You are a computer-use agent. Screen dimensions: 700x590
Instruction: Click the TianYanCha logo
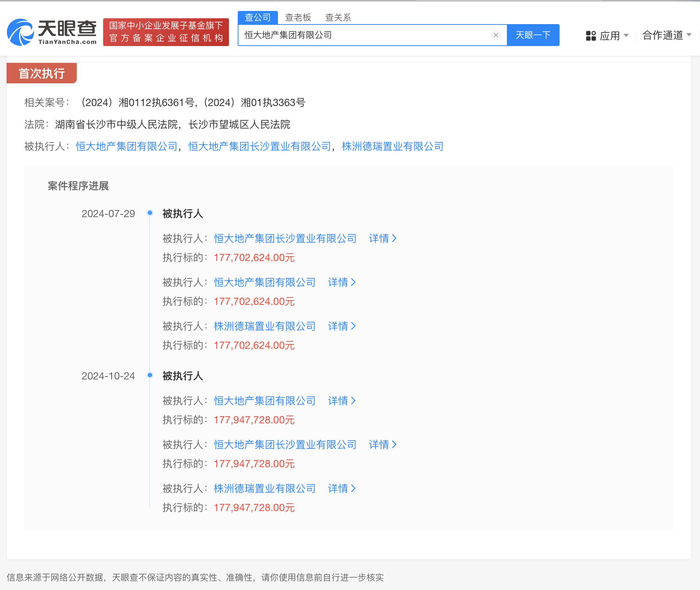(52, 32)
